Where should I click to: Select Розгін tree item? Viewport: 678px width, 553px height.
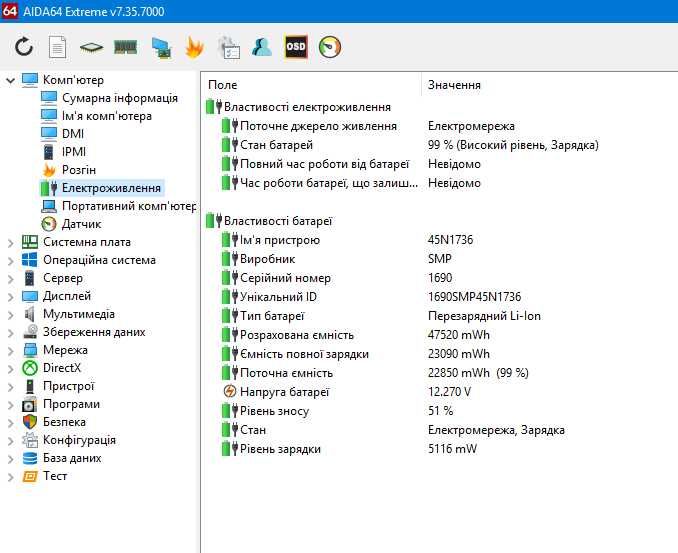click(79, 170)
